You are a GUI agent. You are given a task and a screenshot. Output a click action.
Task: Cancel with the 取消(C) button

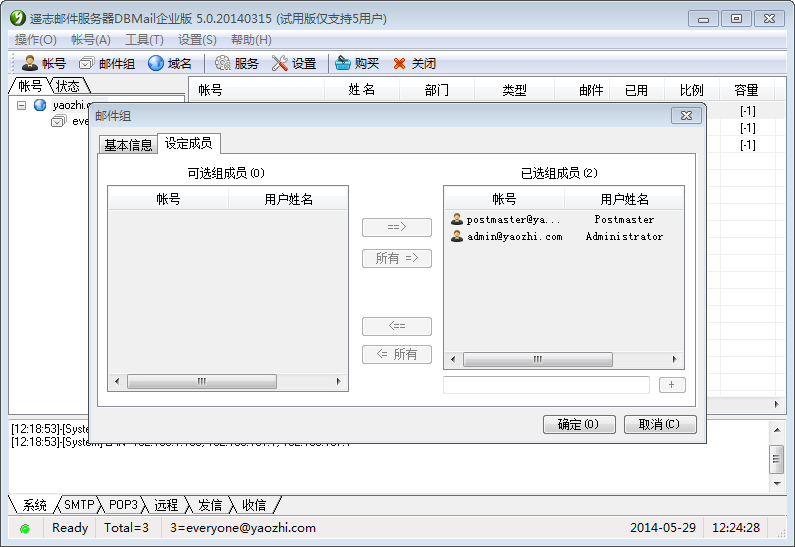tap(660, 424)
